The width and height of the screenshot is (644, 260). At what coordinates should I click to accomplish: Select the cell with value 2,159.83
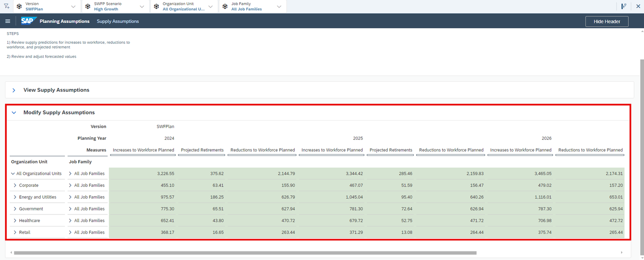(451, 174)
